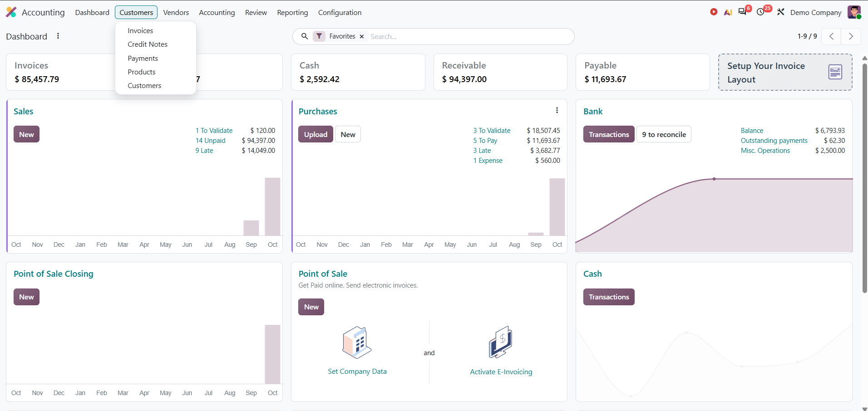The image size is (868, 411).
Task: Go to previous page arrow
Action: pos(831,36)
